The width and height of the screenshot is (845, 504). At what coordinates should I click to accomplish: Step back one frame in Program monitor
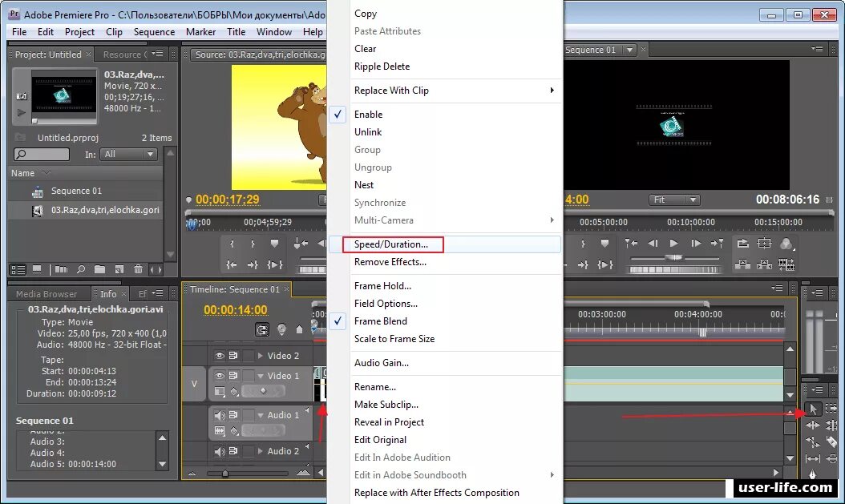[653, 244]
